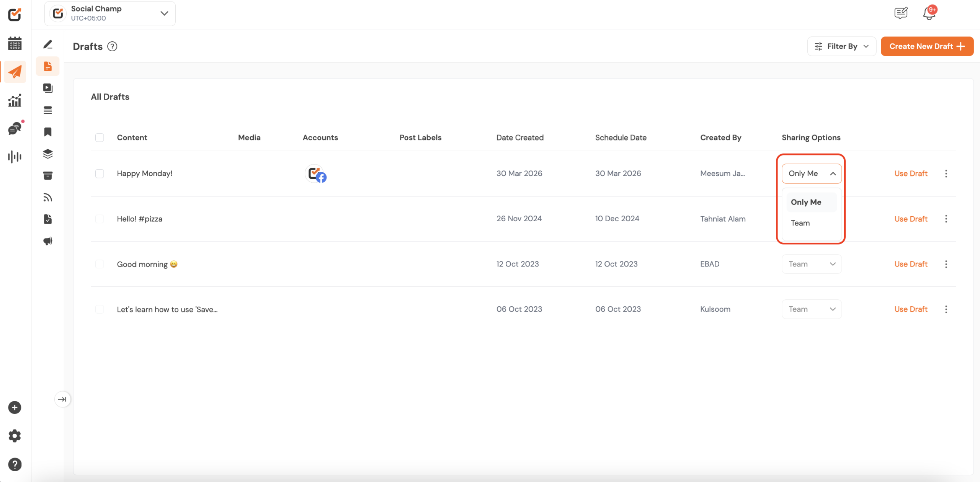Open the social inbox chat bubbles icon
980x482 pixels.
pyautogui.click(x=15, y=129)
